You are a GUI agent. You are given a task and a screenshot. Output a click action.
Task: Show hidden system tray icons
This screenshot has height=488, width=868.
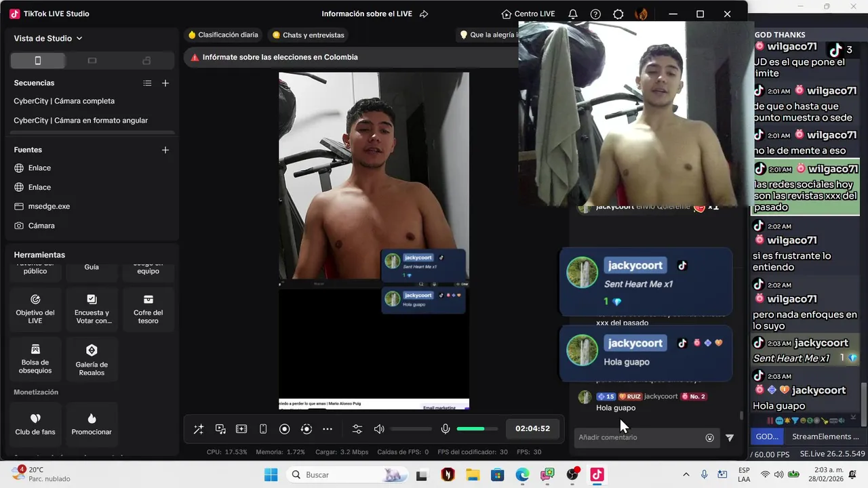686,474
